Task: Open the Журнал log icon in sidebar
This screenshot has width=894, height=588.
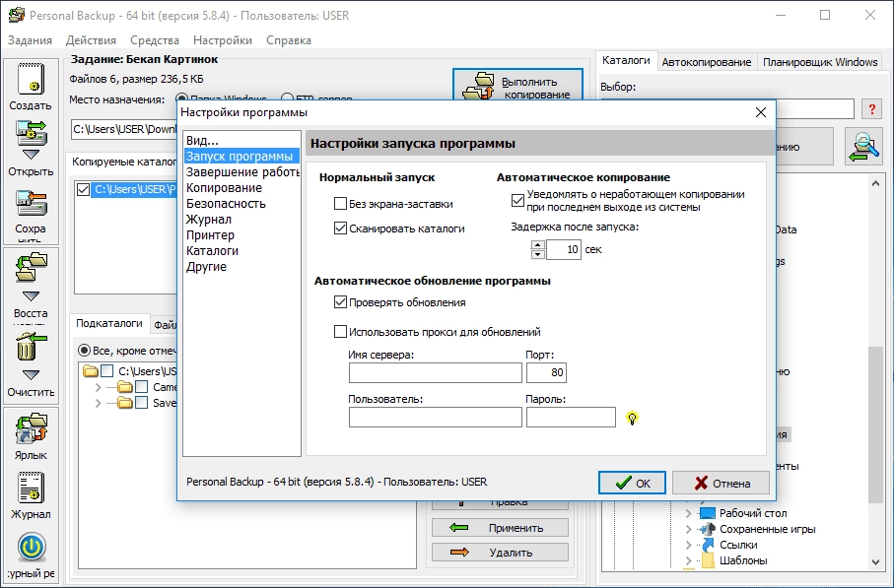Action: 31,488
